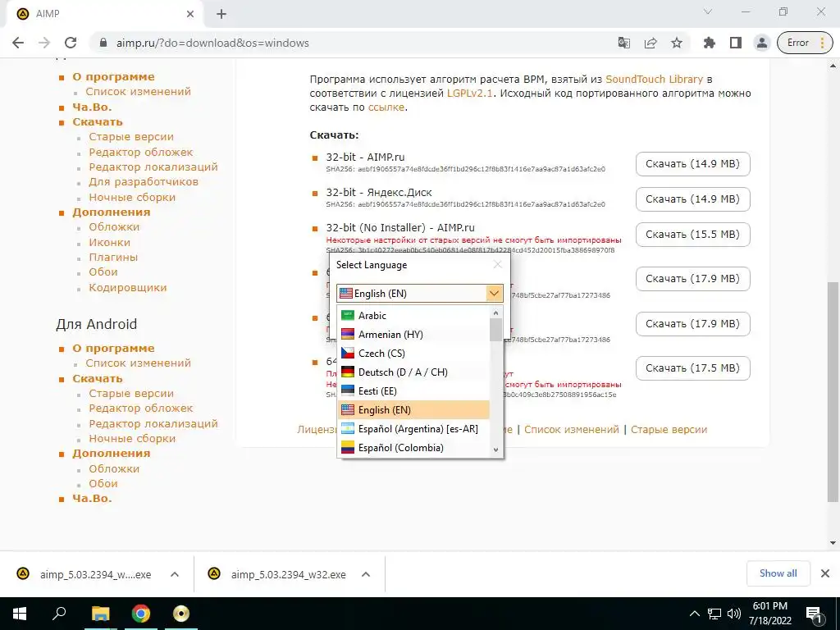This screenshot has height=630, width=840.
Task: Close the AIMP browser tab
Action: click(x=190, y=14)
